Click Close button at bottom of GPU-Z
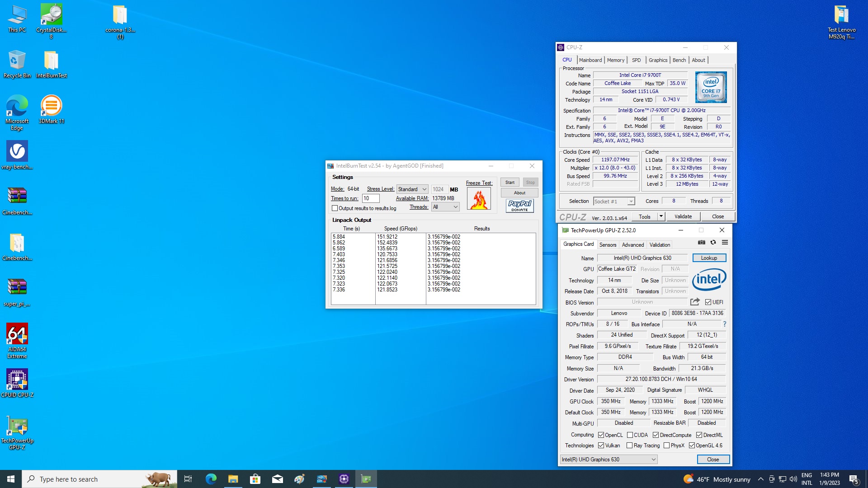 (x=713, y=460)
